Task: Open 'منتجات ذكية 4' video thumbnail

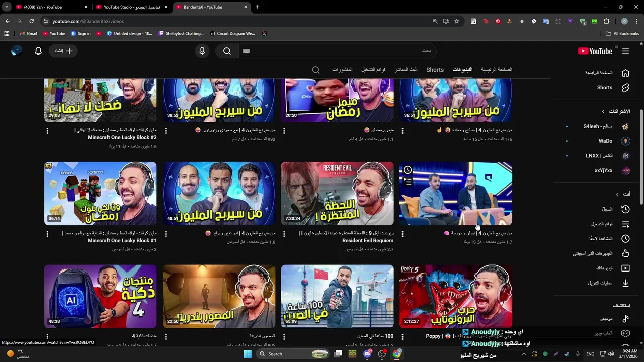Action: coord(100,297)
